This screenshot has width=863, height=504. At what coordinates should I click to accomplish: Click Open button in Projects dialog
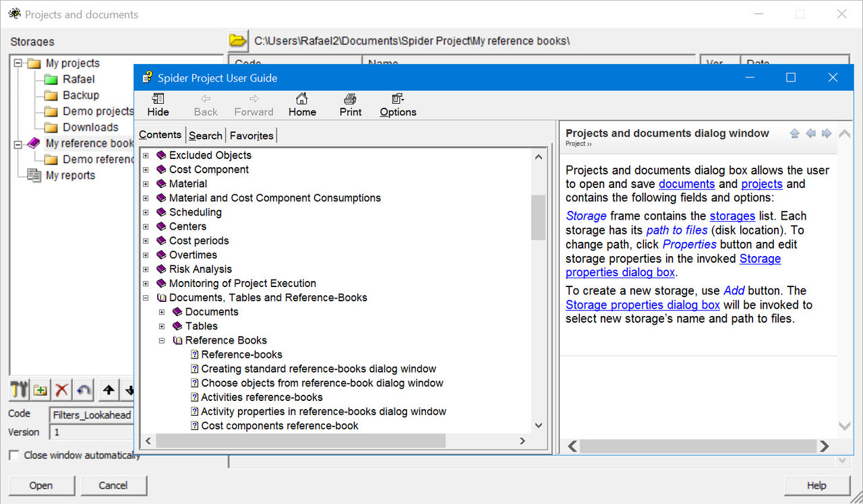pyautogui.click(x=41, y=485)
